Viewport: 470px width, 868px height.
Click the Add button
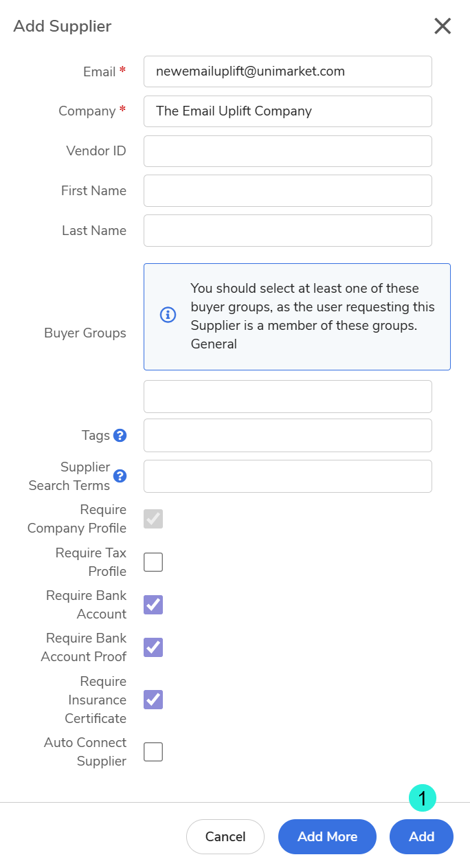pyautogui.click(x=421, y=836)
